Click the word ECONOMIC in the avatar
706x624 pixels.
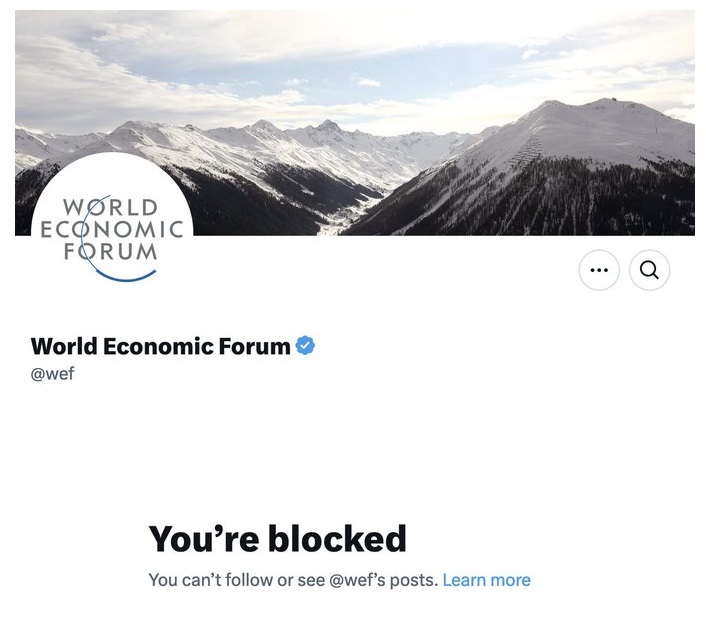point(112,230)
